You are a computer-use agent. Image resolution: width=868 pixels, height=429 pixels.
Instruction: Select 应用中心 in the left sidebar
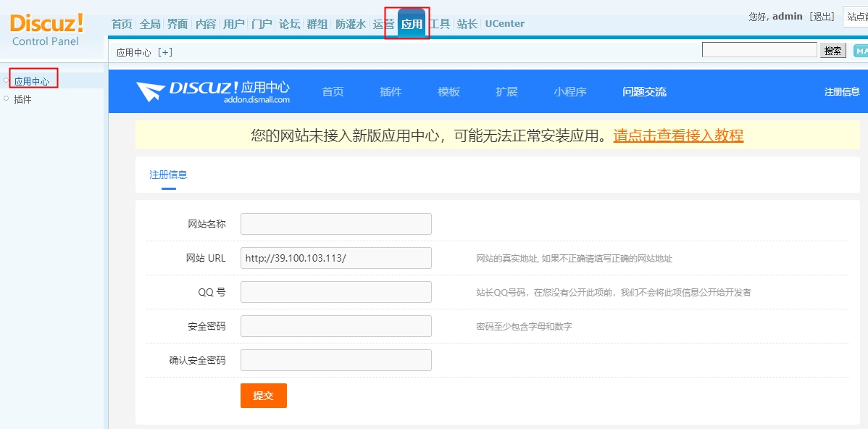click(32, 81)
